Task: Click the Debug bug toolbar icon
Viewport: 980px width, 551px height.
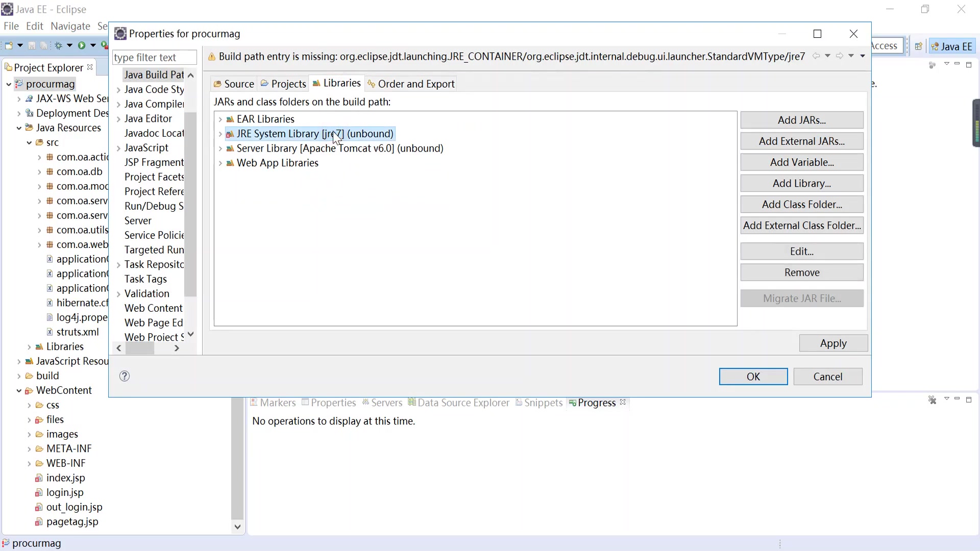Action: [x=59, y=45]
